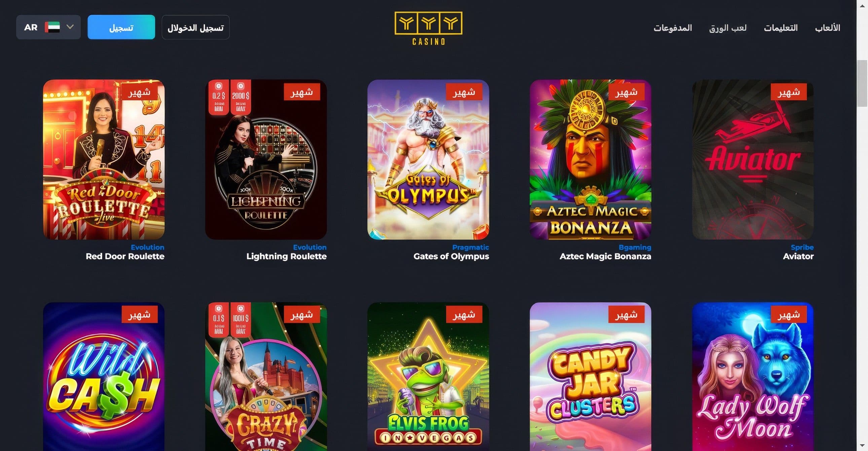
Task: Open the Aztec Magic Bonanza thumbnail
Action: click(590, 160)
